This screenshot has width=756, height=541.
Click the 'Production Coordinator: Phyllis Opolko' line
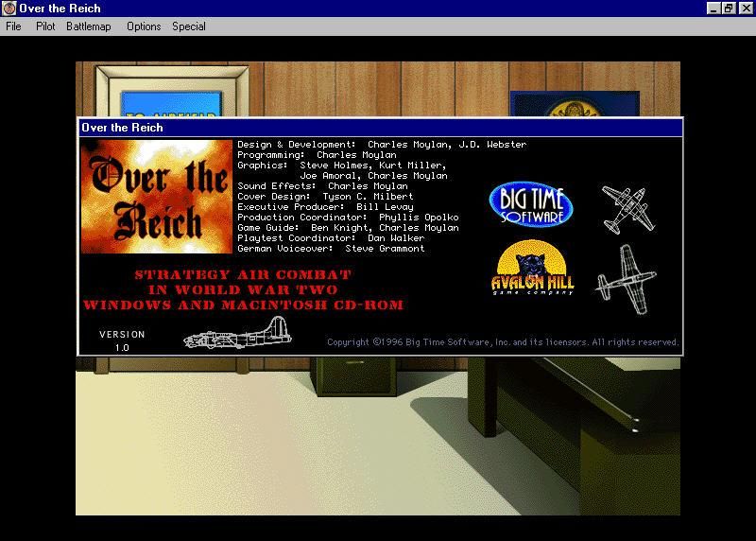(x=348, y=218)
